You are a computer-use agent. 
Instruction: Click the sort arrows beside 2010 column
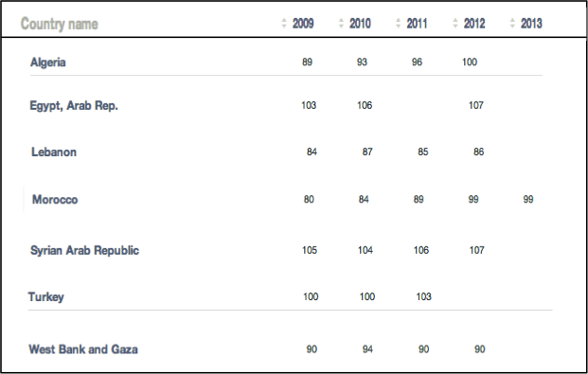[x=341, y=24]
